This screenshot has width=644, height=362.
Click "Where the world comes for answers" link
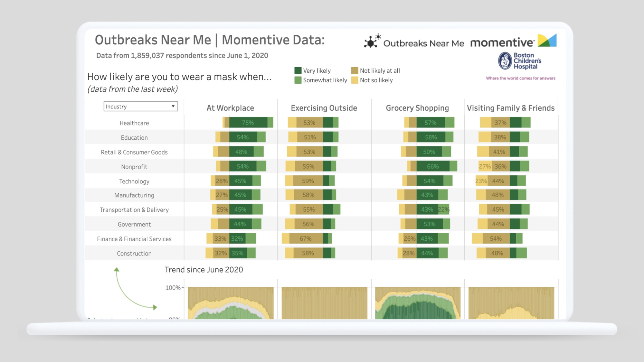[521, 78]
